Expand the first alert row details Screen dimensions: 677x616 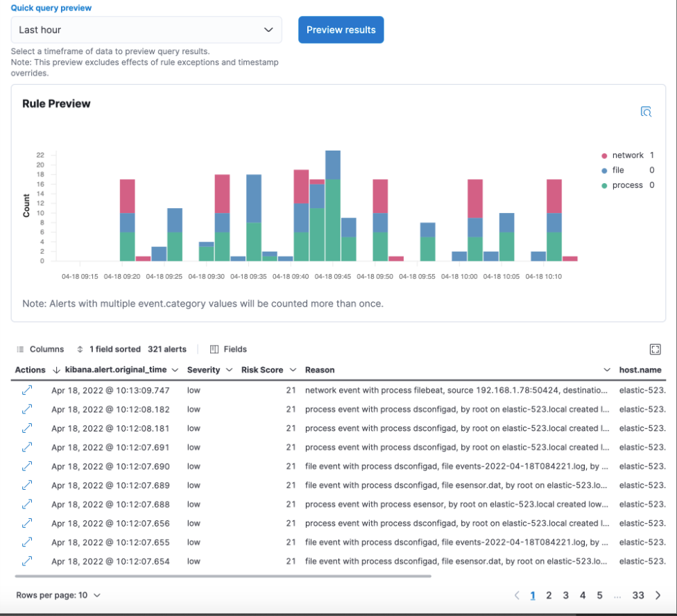click(x=27, y=391)
